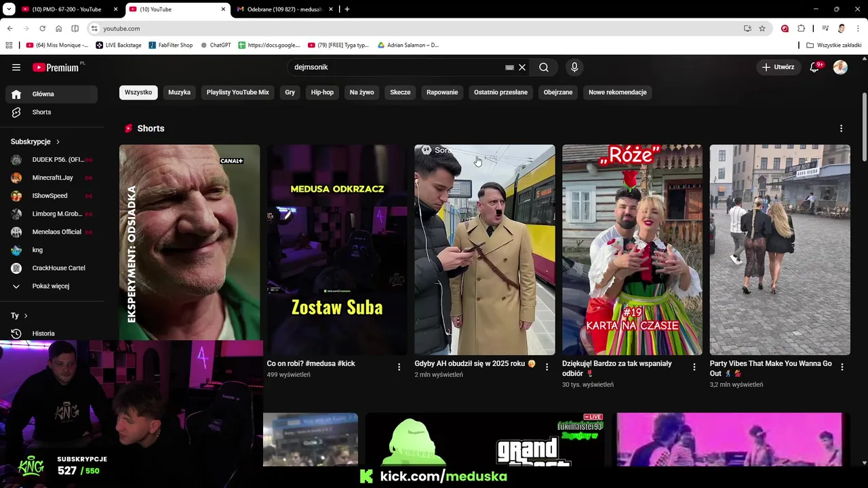Open Chrome extensions puzzle icon
The width and height of the screenshot is (868, 488).
[x=801, y=28]
